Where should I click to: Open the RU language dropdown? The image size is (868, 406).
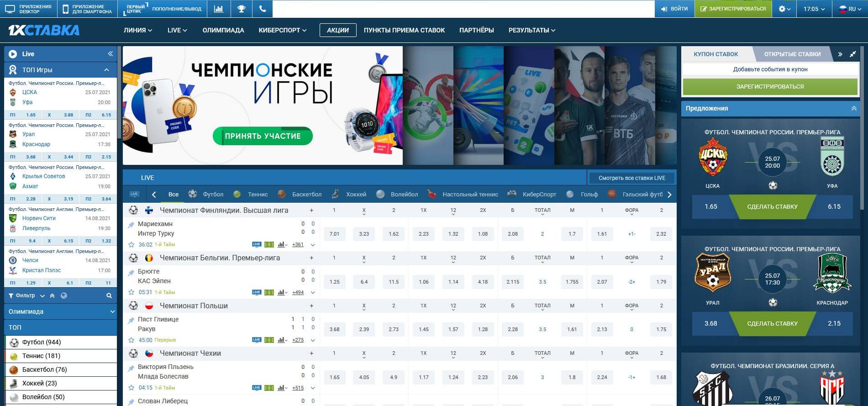click(x=851, y=9)
